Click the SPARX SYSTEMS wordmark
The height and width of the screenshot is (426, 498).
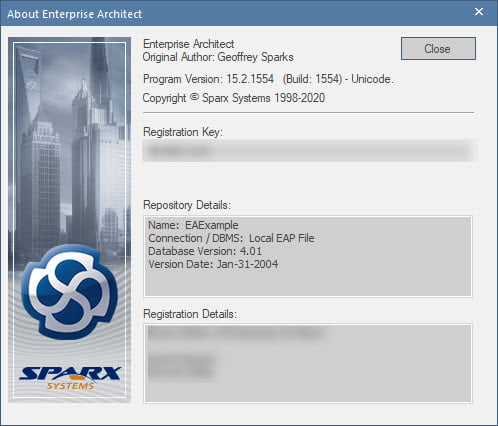tap(70, 378)
